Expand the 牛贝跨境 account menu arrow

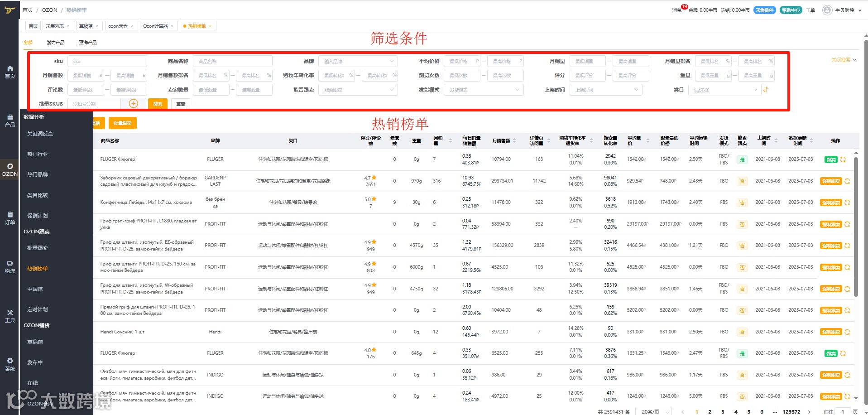click(860, 10)
